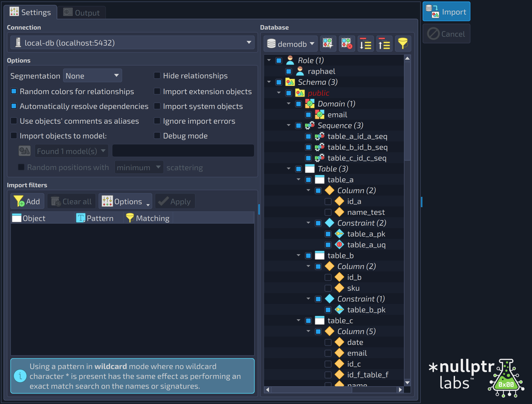The width and height of the screenshot is (532, 404).
Task: Open the demodb database dropdown
Action: [x=291, y=44]
